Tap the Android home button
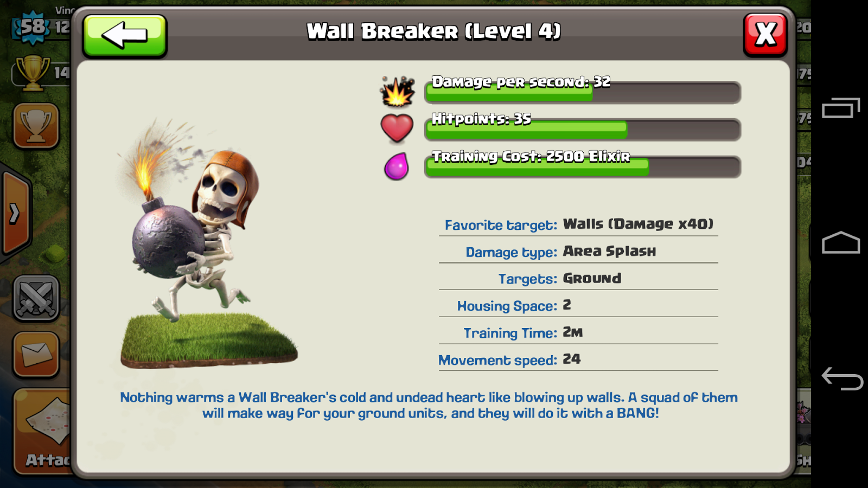 (841, 242)
